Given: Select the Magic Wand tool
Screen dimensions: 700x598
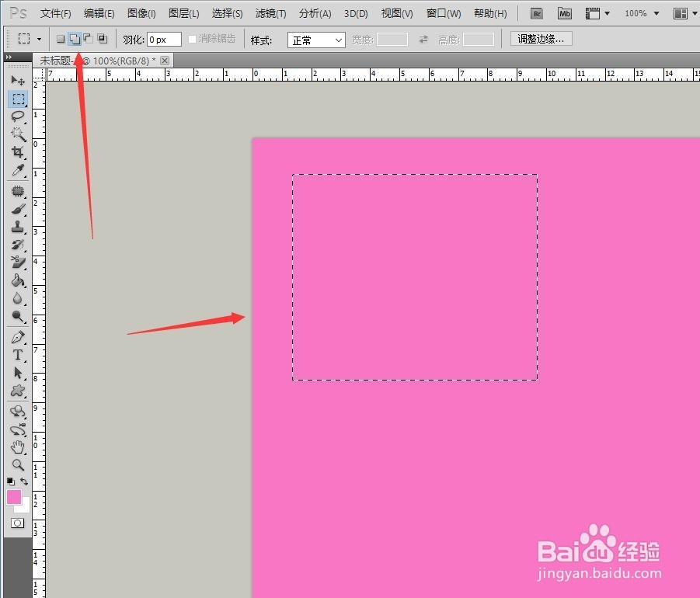Looking at the screenshot, I should [x=18, y=134].
